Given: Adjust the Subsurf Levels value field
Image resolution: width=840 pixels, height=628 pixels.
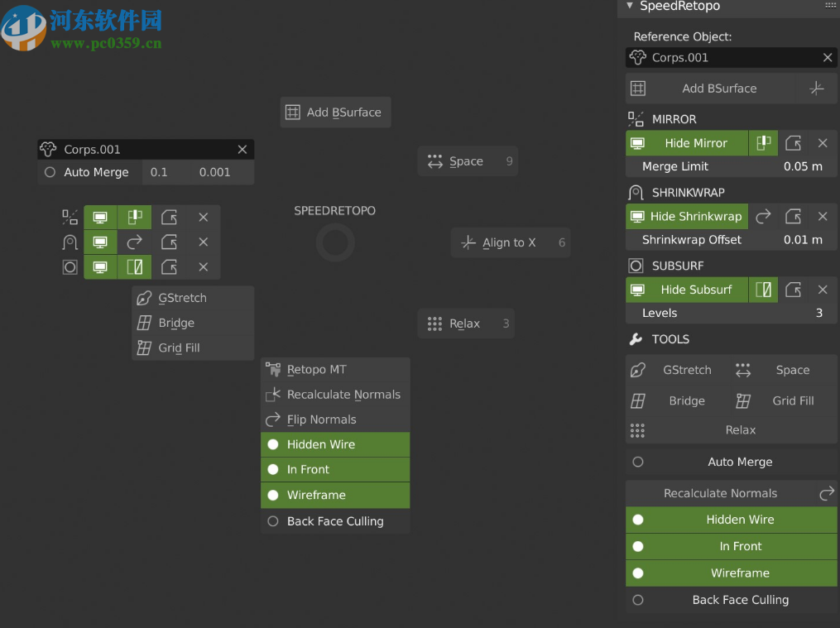Looking at the screenshot, I should pyautogui.click(x=731, y=314).
